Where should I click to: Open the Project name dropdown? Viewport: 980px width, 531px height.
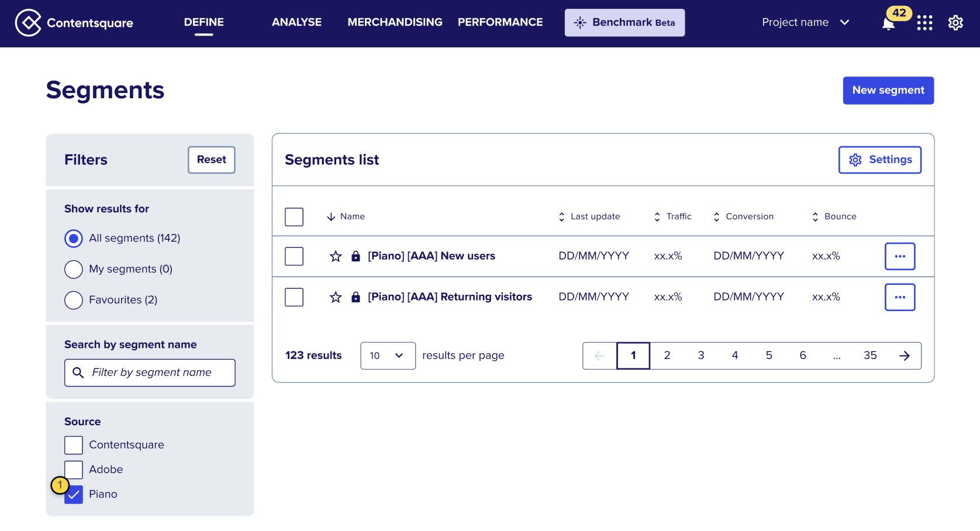pos(805,23)
